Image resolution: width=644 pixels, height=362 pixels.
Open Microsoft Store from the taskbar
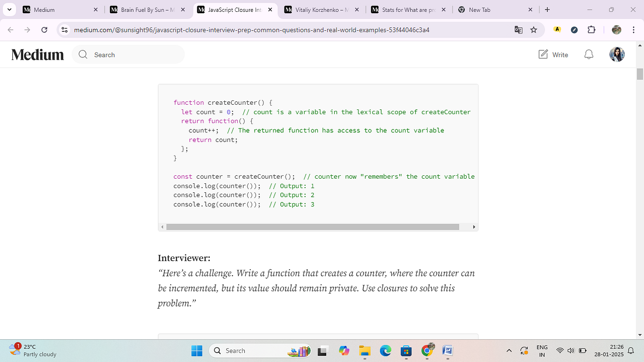point(406,351)
